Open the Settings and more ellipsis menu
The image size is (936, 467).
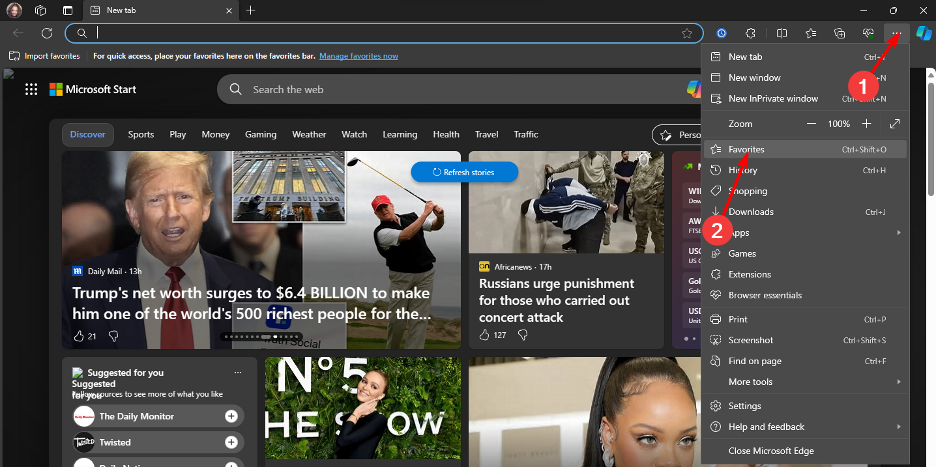[897, 33]
